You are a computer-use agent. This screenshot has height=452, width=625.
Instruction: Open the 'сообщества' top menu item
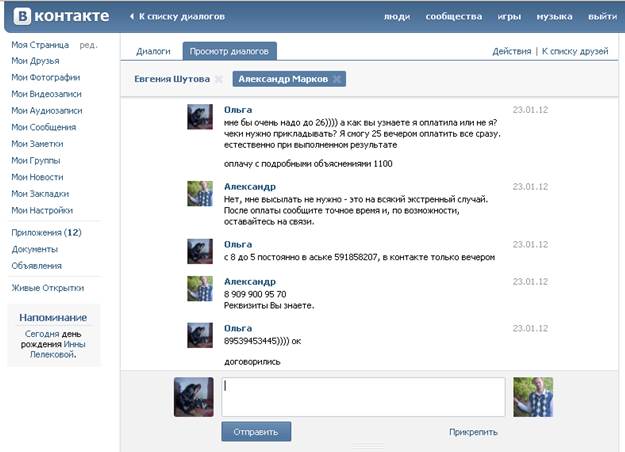click(454, 17)
